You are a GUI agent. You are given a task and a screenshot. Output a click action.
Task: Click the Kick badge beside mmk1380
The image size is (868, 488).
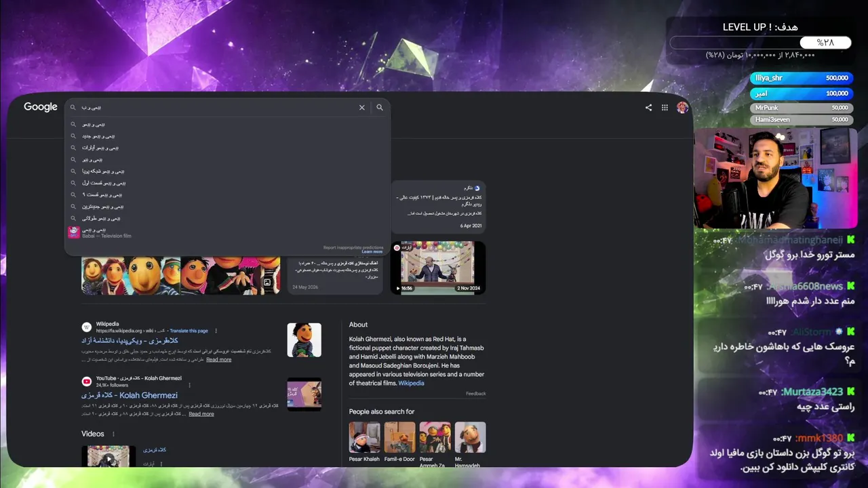850,439
